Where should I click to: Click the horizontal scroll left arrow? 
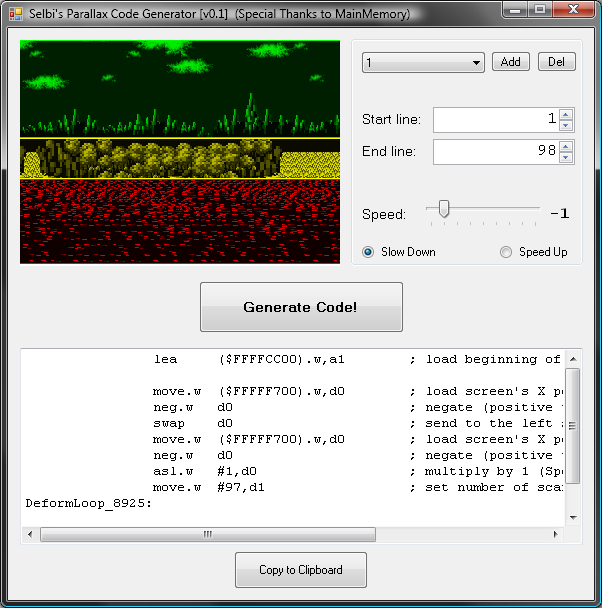click(x=30, y=534)
